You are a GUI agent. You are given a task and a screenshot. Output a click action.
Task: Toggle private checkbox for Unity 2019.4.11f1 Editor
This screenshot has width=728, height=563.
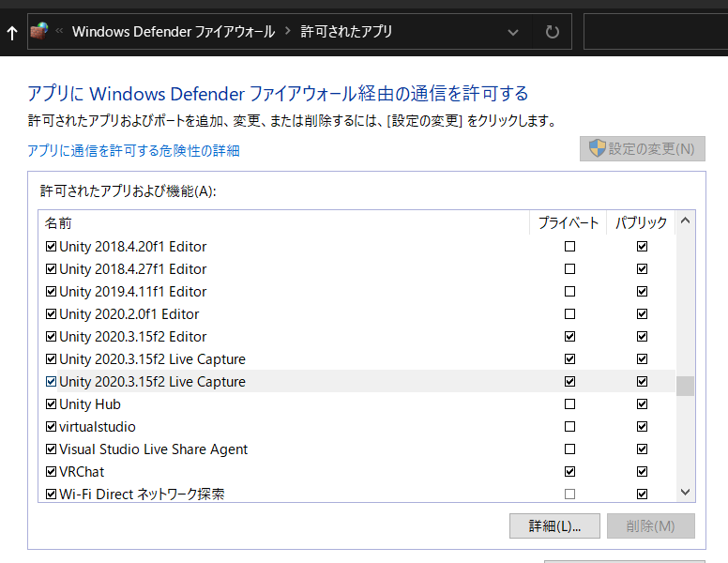[569, 291]
